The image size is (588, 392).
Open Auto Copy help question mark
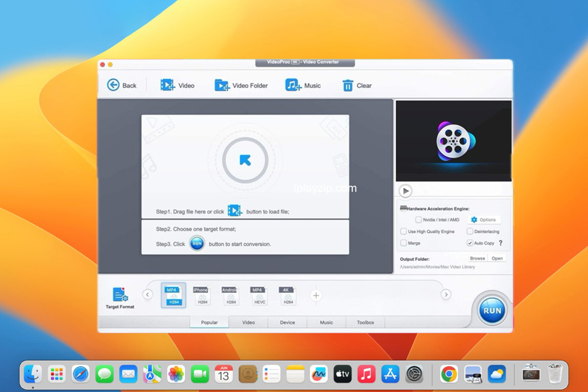(x=500, y=243)
